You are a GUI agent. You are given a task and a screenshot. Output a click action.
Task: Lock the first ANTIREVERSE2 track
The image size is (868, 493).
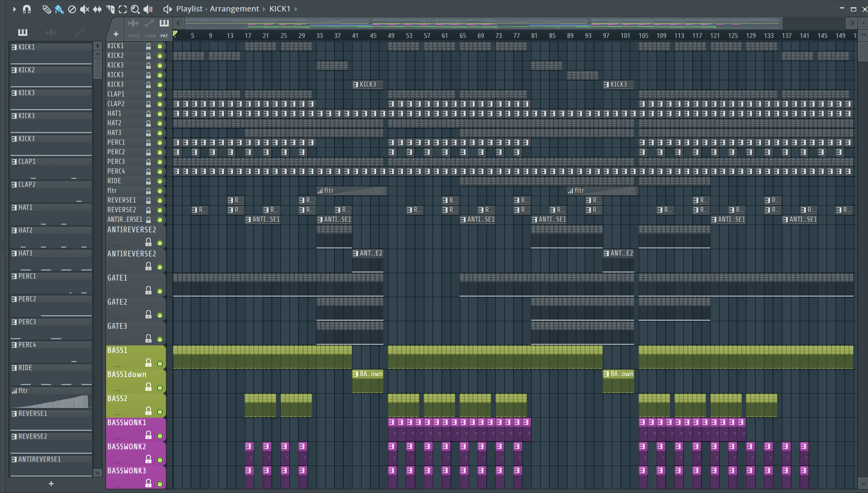pyautogui.click(x=148, y=242)
